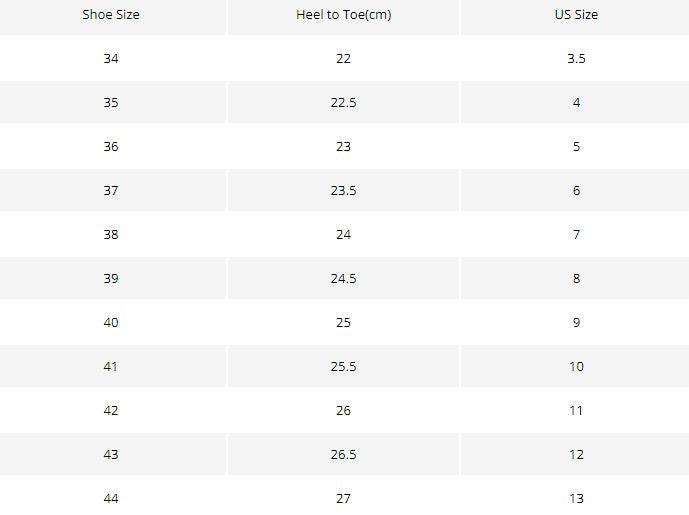Click the Shoe Size column header
This screenshot has height=515, width=689.
point(111,15)
